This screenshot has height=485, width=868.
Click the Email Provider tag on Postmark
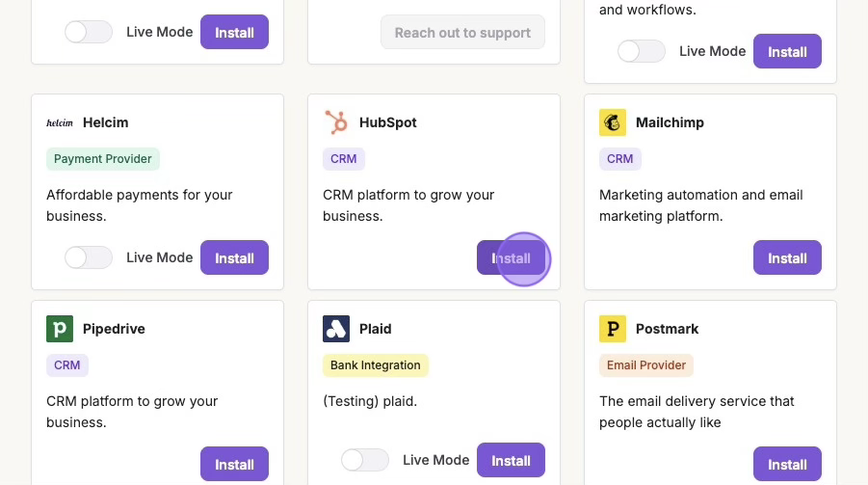(646, 365)
